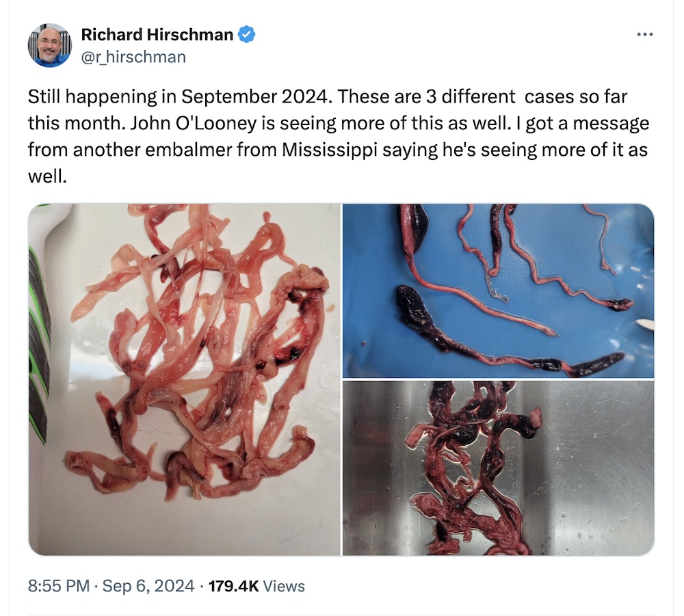The width and height of the screenshot is (684, 616).
Task: Click the word Views beside 179.4K
Action: point(284,586)
